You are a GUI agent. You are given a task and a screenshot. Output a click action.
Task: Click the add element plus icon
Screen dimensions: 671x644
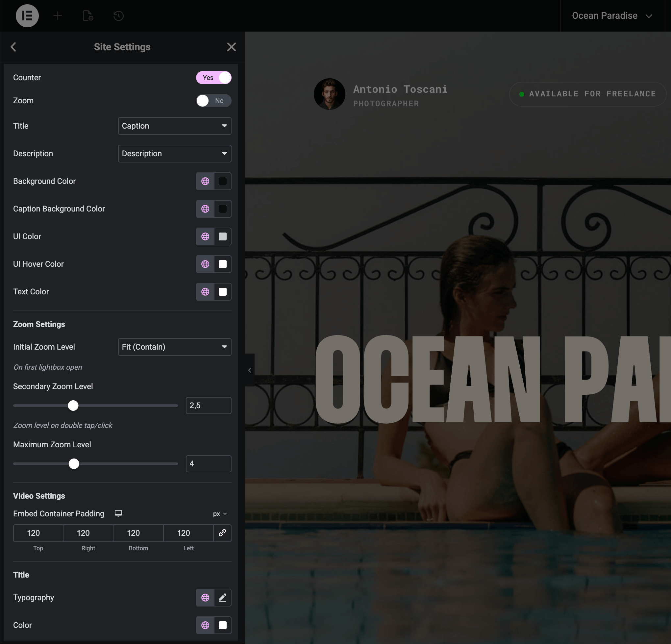tap(58, 16)
